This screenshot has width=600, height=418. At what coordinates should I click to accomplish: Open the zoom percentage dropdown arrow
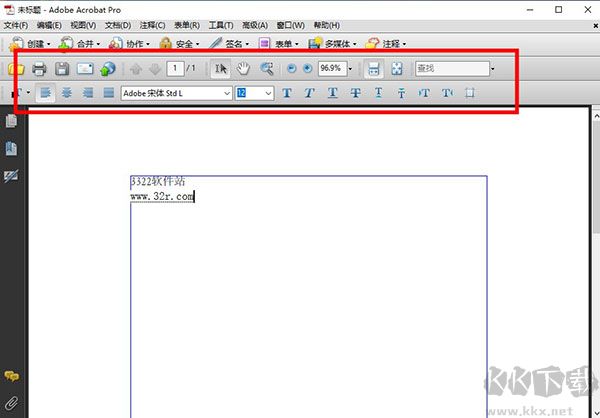click(x=350, y=69)
